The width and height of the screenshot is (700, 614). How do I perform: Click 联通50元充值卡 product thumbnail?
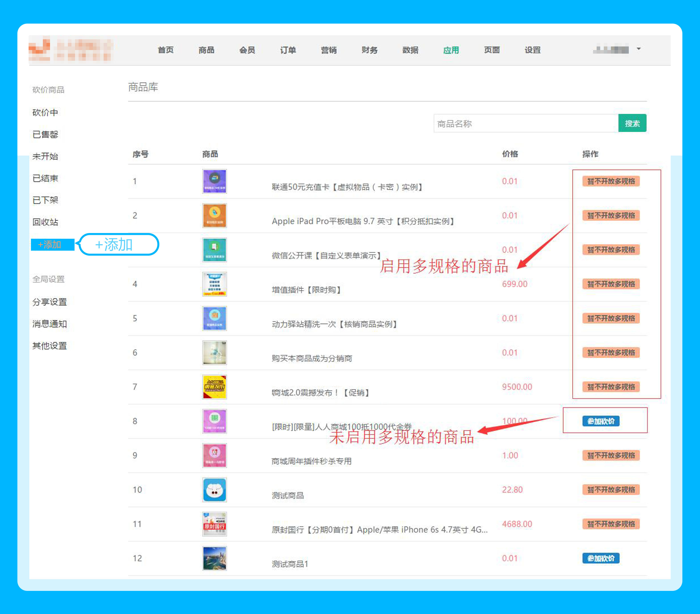point(214,181)
